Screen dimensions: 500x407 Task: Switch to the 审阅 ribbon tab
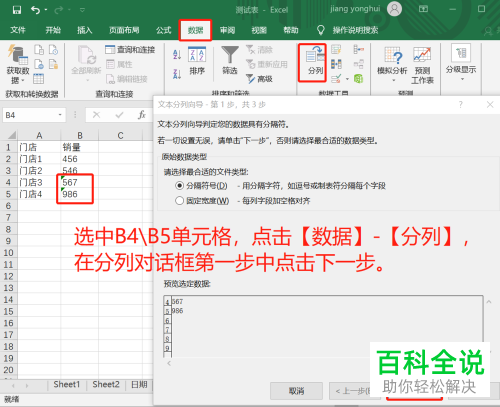(227, 30)
